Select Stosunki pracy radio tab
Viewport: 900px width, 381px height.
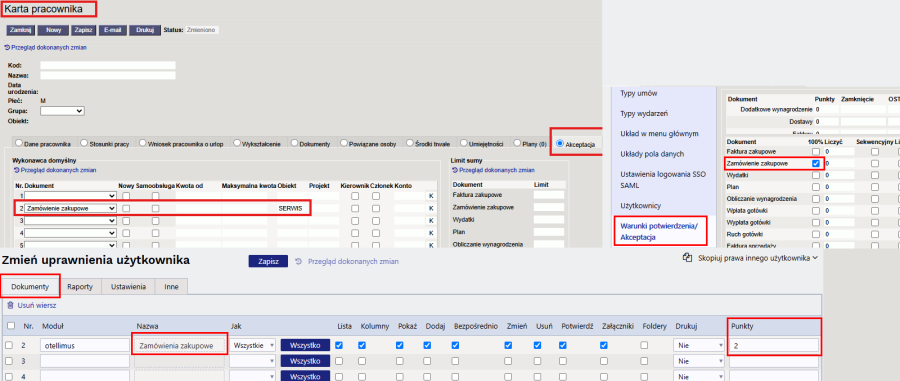[84, 143]
